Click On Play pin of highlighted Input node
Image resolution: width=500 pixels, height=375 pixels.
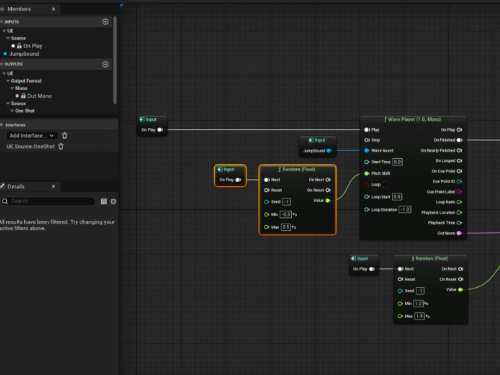coord(238,180)
